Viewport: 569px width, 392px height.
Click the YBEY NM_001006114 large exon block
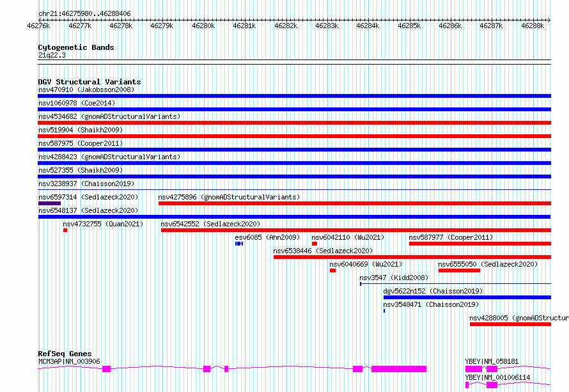point(492,385)
